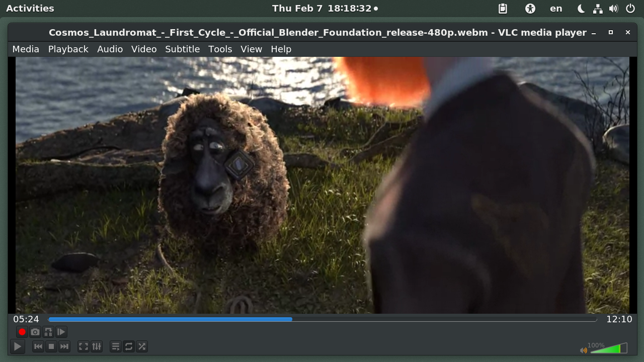The image size is (644, 362).
Task: Jump to previous media item
Action: tap(38, 346)
